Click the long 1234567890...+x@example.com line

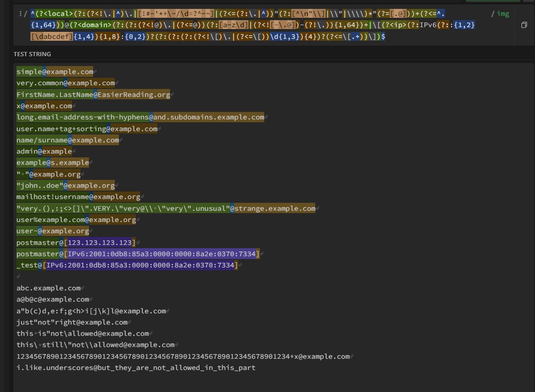pyautogui.click(x=183, y=356)
